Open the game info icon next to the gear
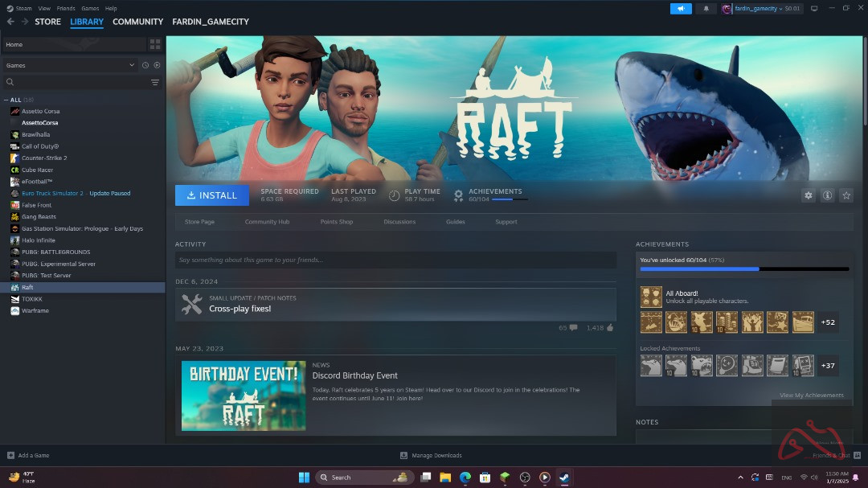Viewport: 868px width, 488px height. (827, 195)
